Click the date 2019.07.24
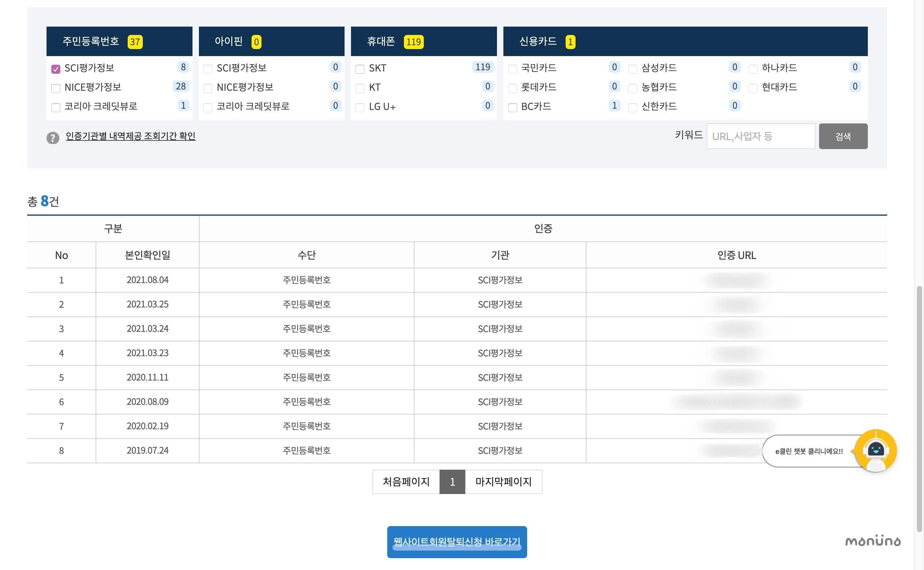 pos(148,450)
